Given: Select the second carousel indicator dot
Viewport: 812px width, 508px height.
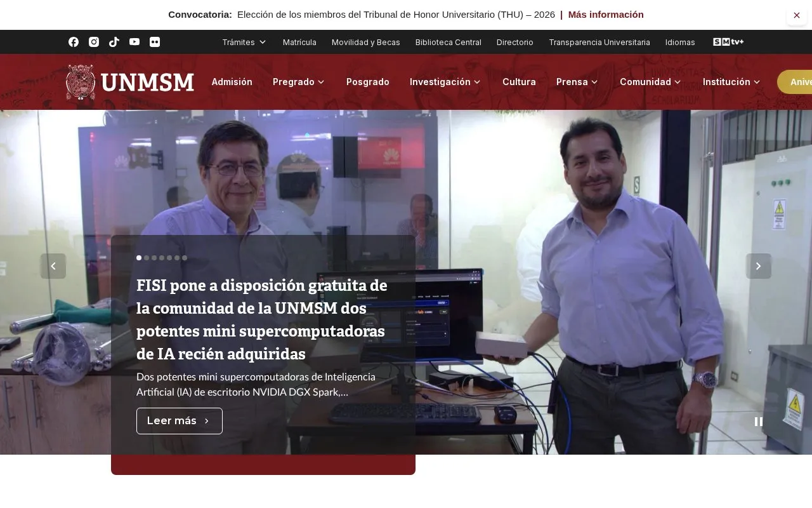Looking at the screenshot, I should point(147,258).
